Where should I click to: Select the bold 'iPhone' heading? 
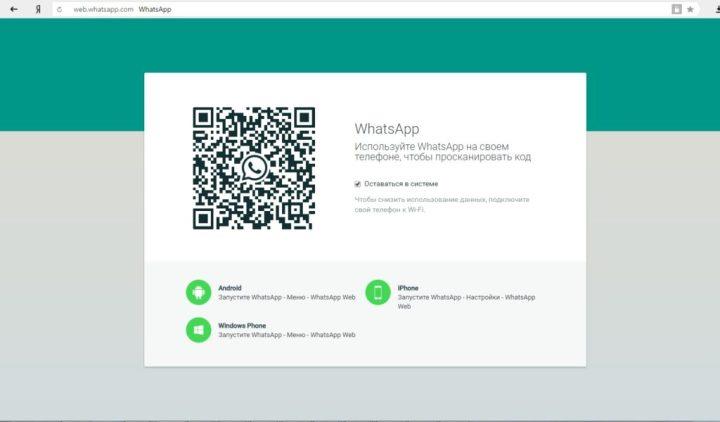coord(408,288)
